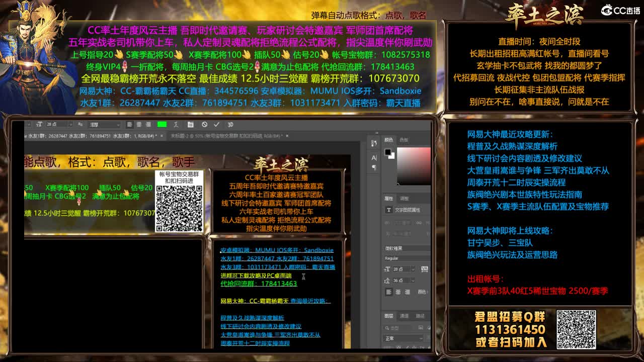644x362 pixels.
Task: Open the Character panel icon
Action: (x=374, y=158)
